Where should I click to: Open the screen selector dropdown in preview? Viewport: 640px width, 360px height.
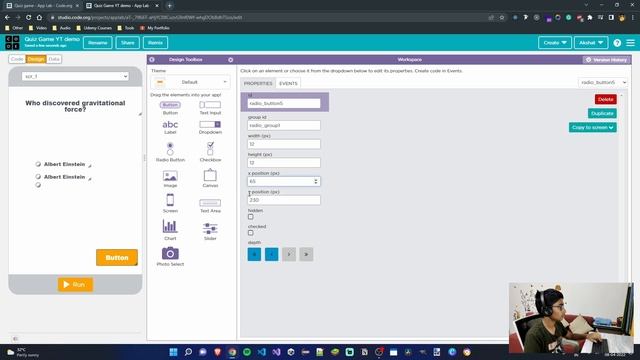pos(75,76)
